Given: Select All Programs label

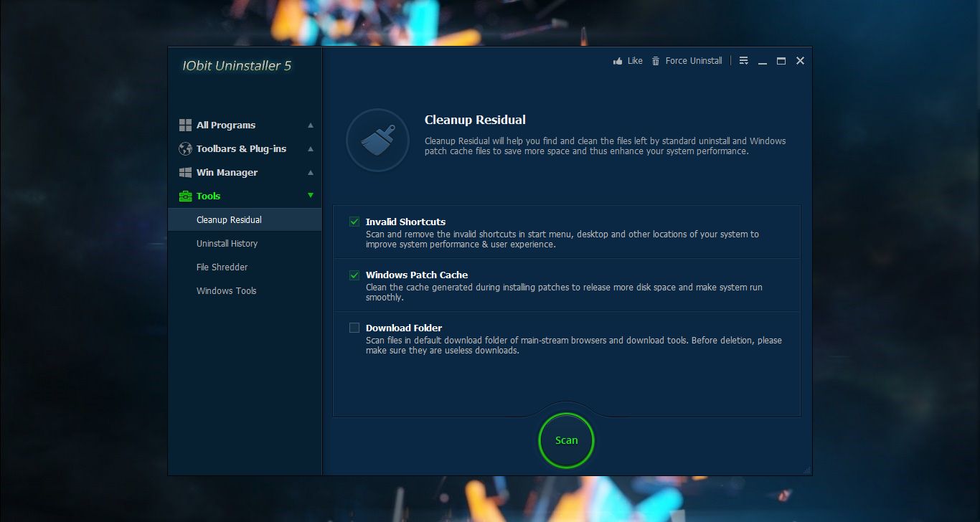Looking at the screenshot, I should 226,125.
